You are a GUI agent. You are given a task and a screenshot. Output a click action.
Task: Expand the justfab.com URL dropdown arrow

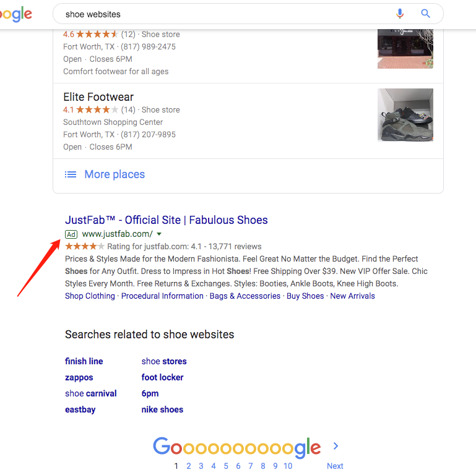(159, 234)
